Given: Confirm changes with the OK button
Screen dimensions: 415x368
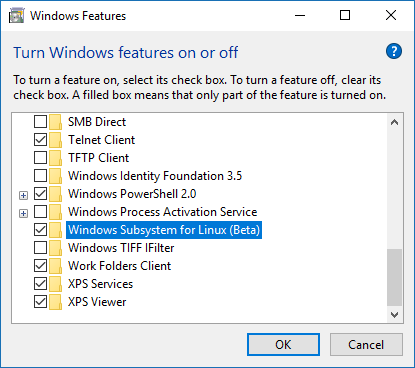Looking at the screenshot, I should 283,345.
